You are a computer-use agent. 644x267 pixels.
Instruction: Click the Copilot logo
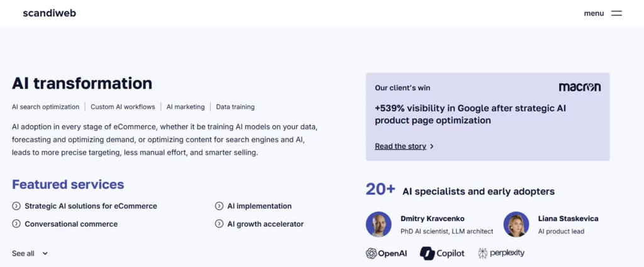point(442,253)
